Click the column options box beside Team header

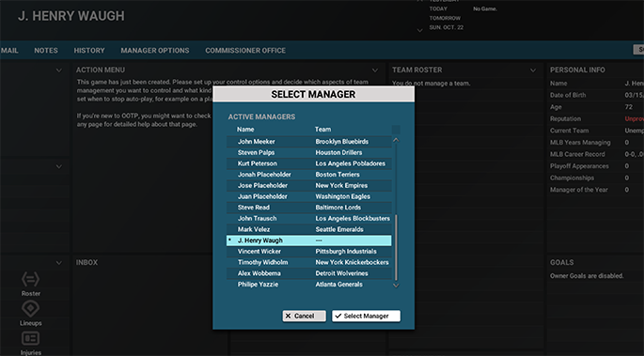coord(396,130)
